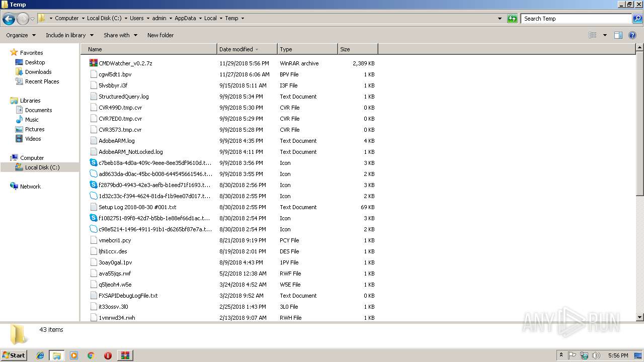The height and width of the screenshot is (362, 644).
Task: Select Music under Libraries
Action: click(32, 120)
